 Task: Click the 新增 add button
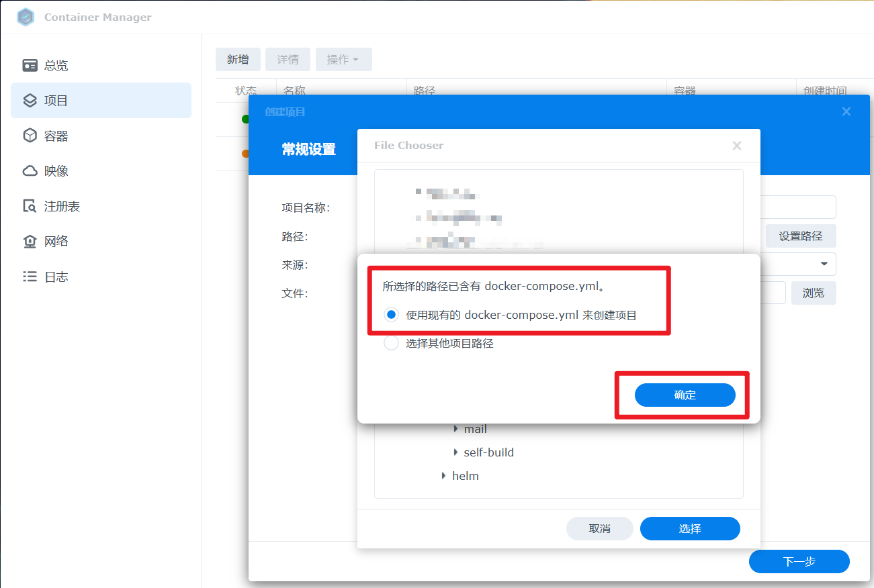pos(238,60)
